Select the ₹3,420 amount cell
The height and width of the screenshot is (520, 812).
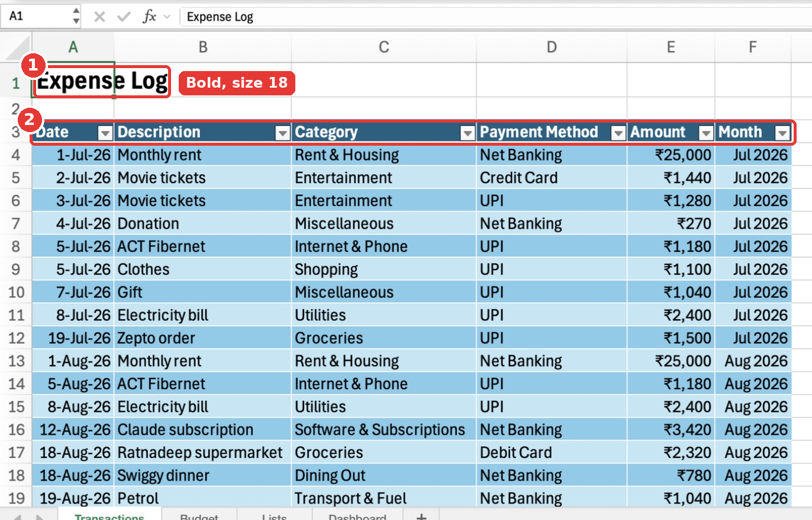tap(671, 430)
